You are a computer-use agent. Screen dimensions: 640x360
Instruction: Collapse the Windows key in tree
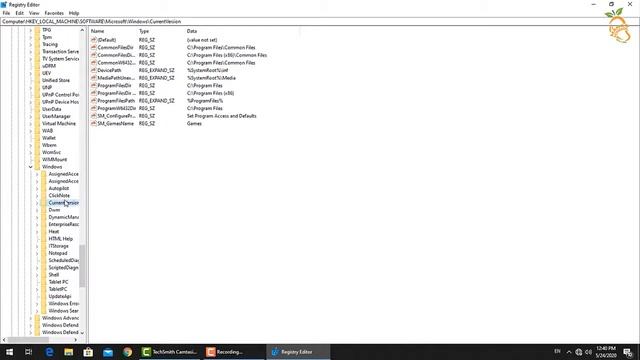click(x=31, y=167)
